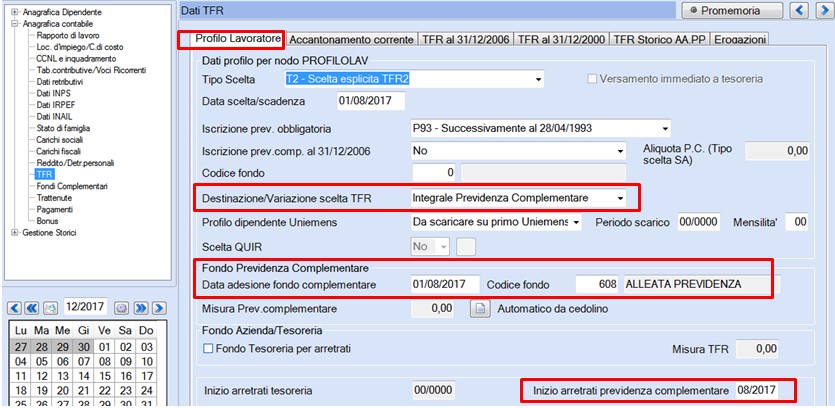Viewport: 835px width, 408px height.
Task: Click the Mensilita' field
Action: coord(797,223)
